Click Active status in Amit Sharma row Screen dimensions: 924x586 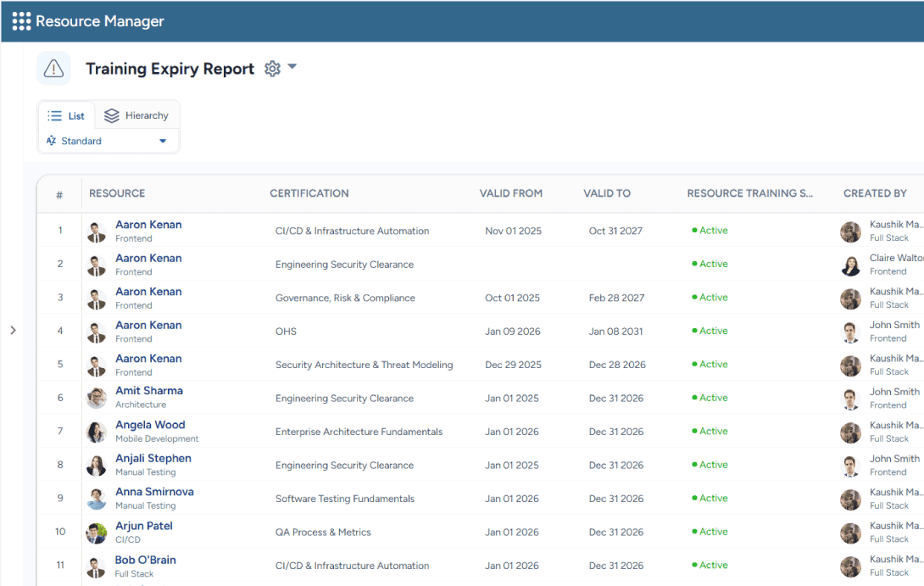pos(710,398)
